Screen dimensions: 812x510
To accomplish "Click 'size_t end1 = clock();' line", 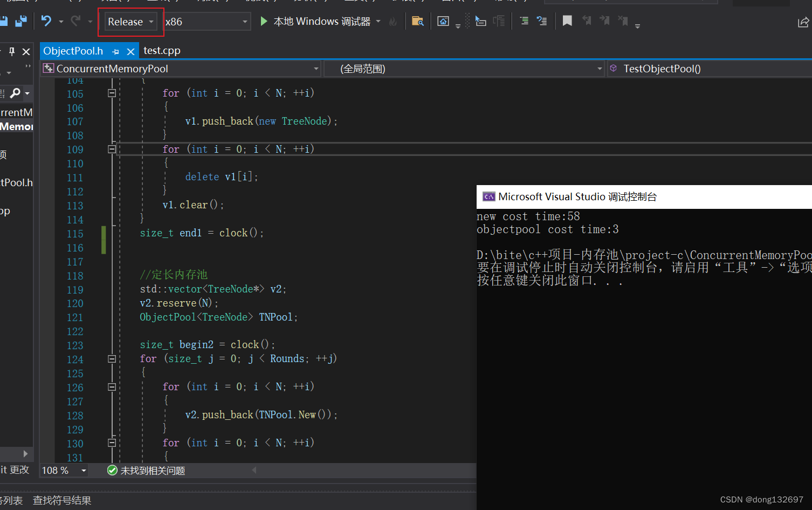I will 202,233.
